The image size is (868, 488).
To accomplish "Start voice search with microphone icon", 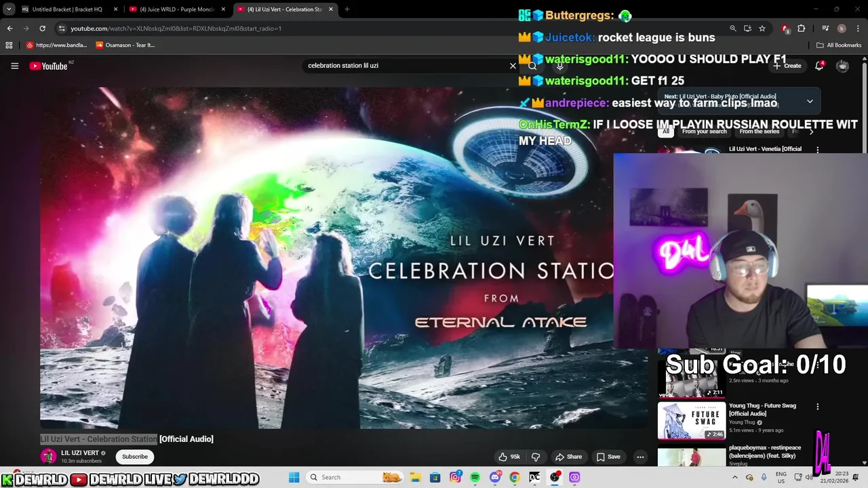I will click(559, 66).
